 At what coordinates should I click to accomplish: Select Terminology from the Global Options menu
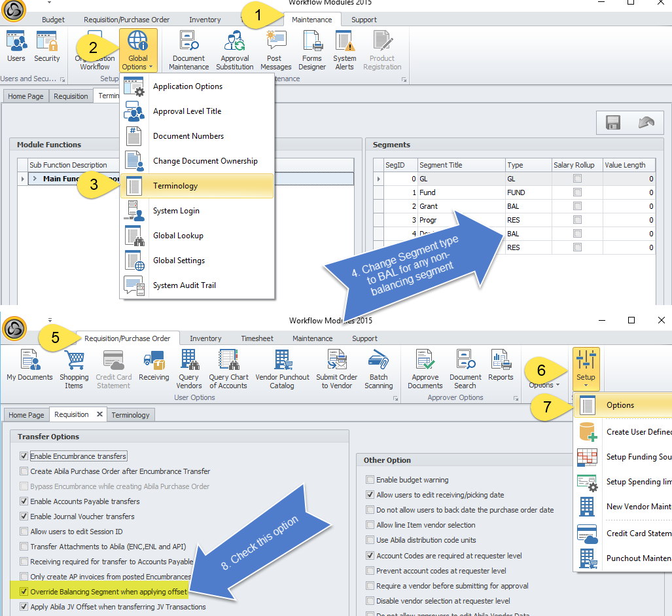point(175,186)
